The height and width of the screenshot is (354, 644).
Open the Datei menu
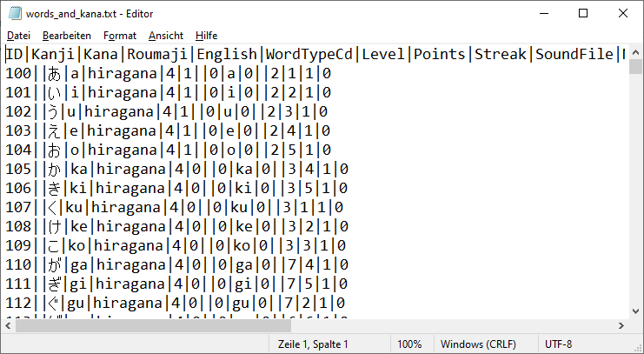point(18,36)
